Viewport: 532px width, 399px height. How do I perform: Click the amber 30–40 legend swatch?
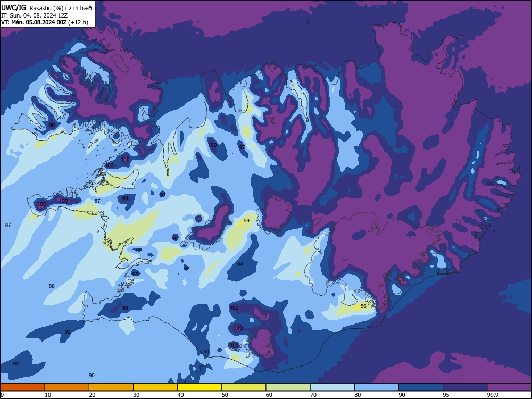[x=155, y=387]
